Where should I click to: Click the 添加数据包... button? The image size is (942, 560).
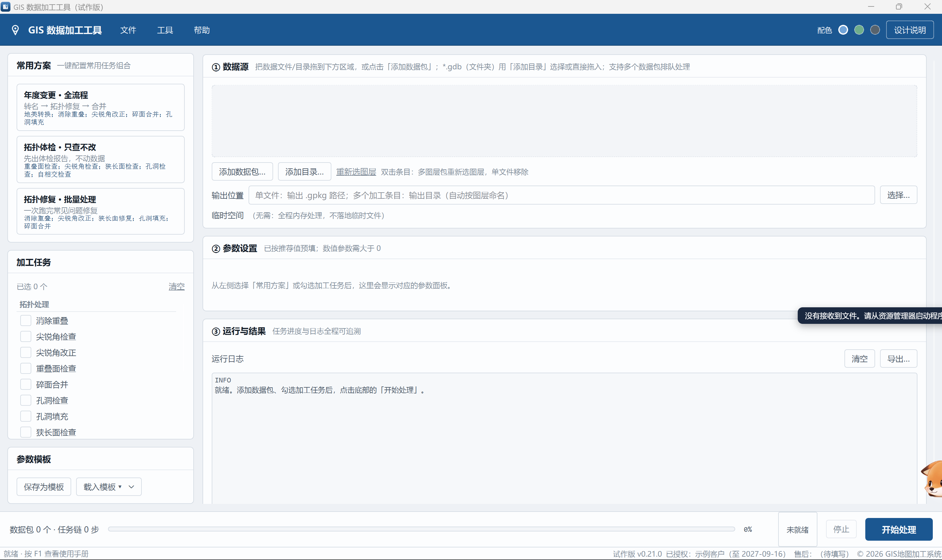coord(242,172)
